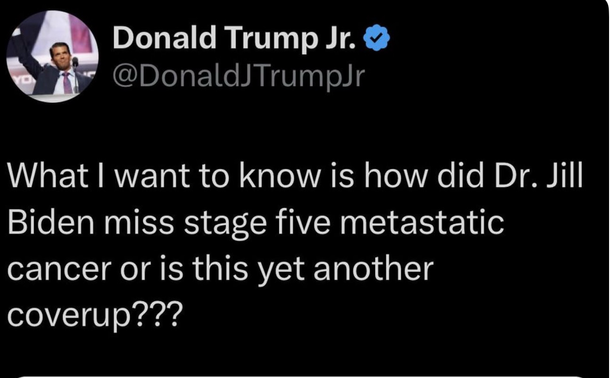Click the word "metastatic" in the tweet
Viewport: 610px width, 378px height.
click(422, 222)
